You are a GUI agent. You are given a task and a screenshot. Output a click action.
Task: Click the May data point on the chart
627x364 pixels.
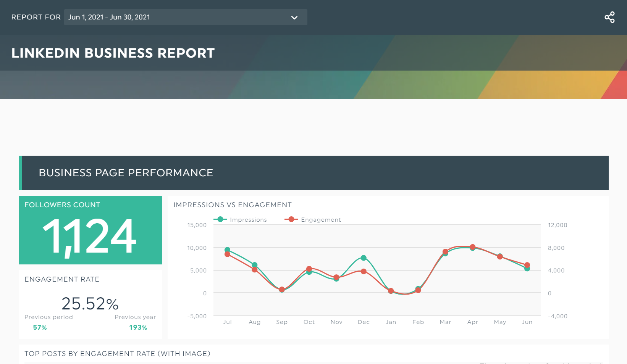500,256
